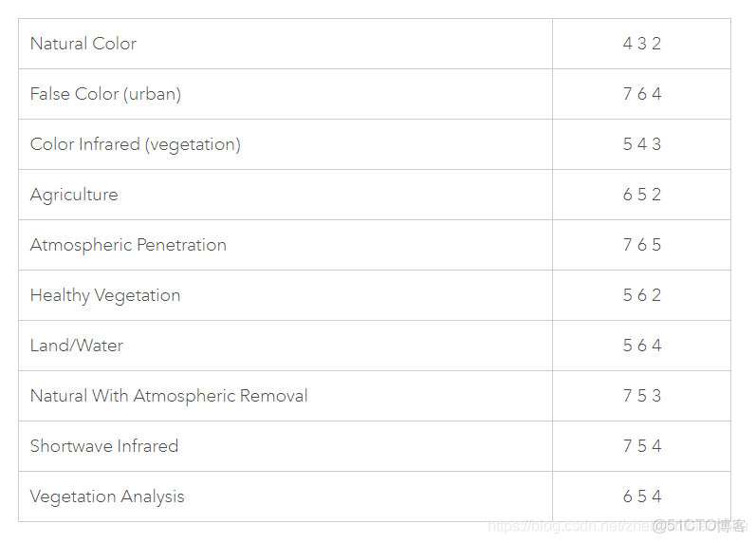Select the 6 5 4 band combination
The width and height of the screenshot is (756, 543).
[642, 496]
